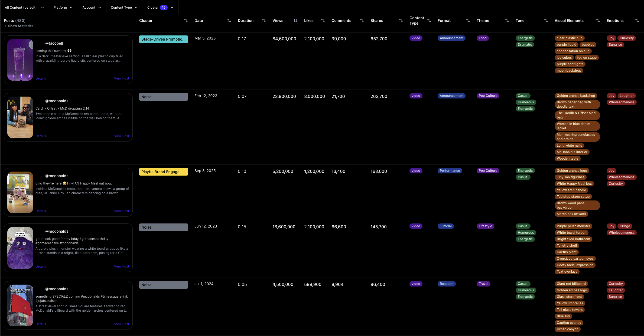This screenshot has width=644, height=336.
Task: Sort posts by Theme
Action: pos(507,20)
